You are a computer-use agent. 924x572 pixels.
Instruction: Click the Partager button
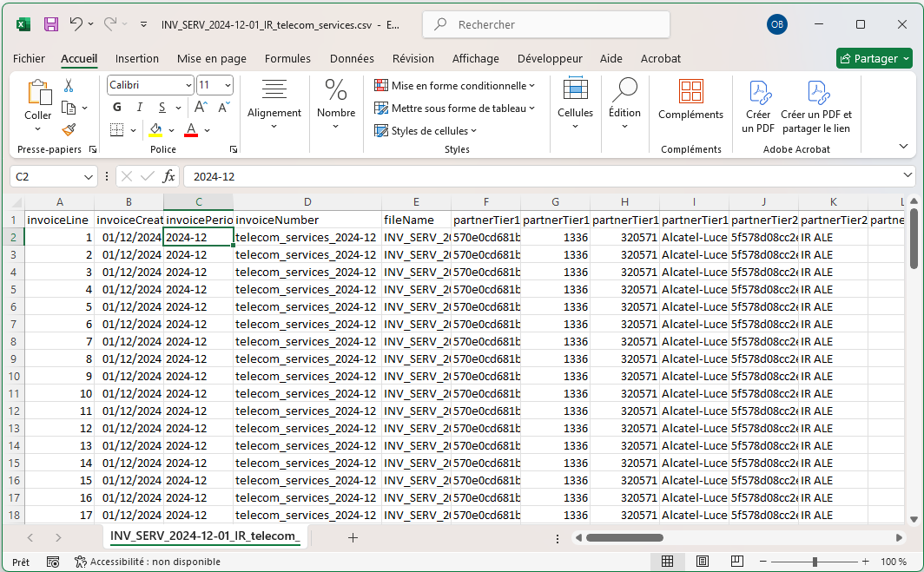(874, 58)
